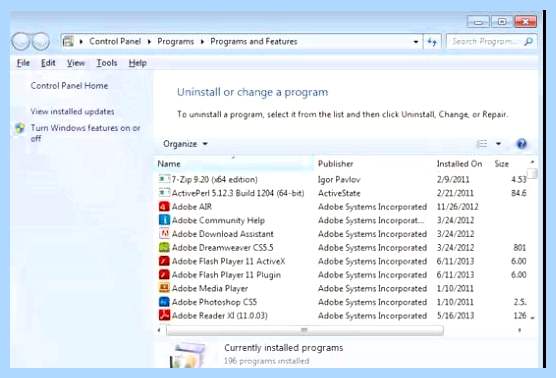Screen dimensions: 556x378
Task: Open the Edit menu
Action: point(48,63)
